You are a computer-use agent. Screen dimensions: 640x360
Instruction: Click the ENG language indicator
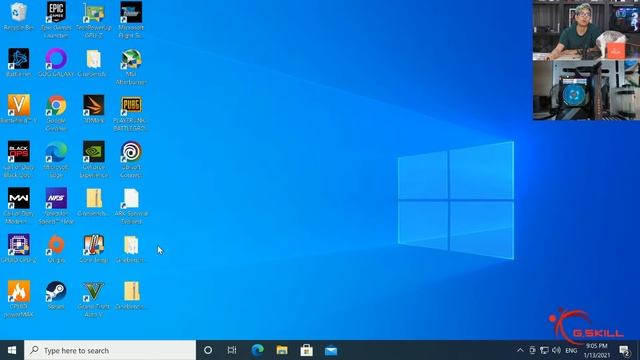[x=571, y=350]
